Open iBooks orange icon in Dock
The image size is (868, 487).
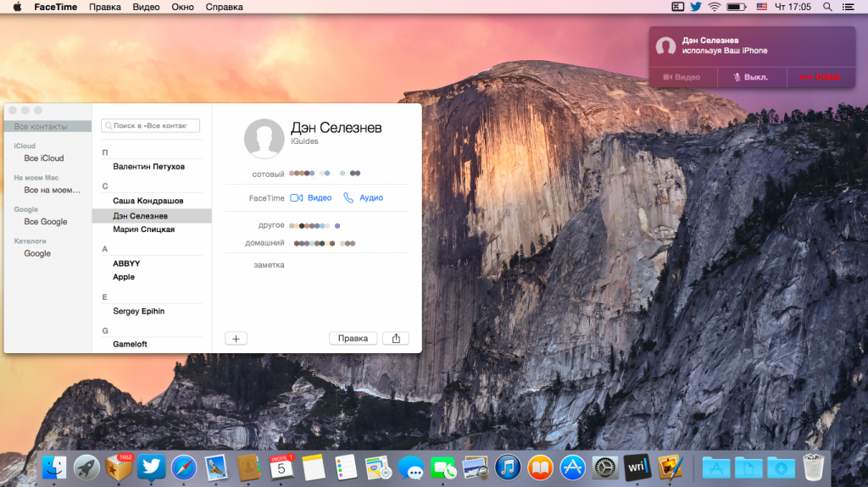540,468
